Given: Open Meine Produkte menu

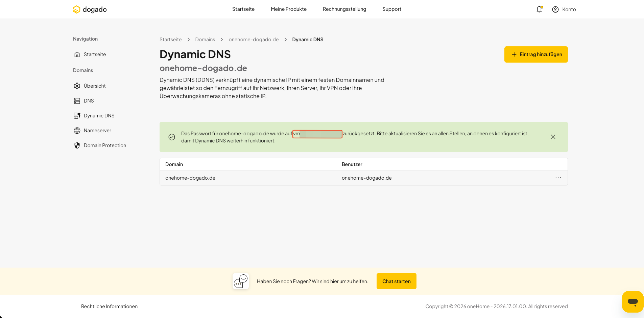Looking at the screenshot, I should (289, 9).
